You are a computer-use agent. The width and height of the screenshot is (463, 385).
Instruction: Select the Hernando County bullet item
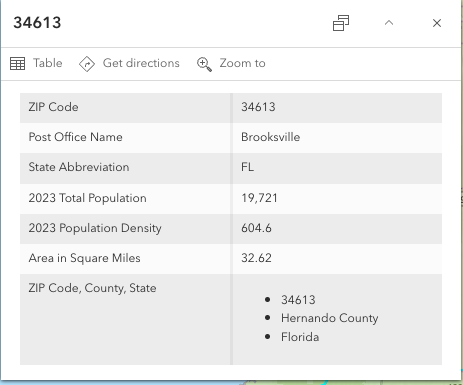click(x=329, y=318)
